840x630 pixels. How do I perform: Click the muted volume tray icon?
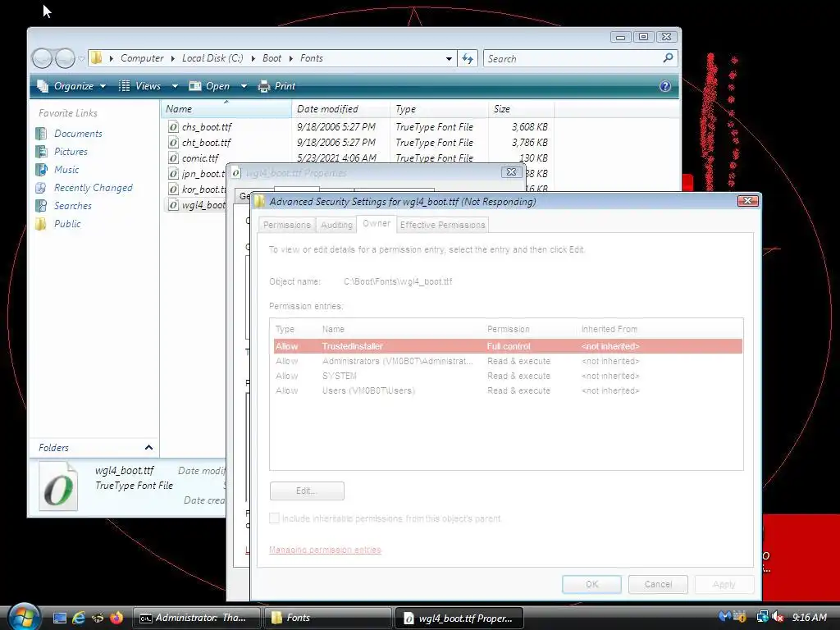point(778,617)
